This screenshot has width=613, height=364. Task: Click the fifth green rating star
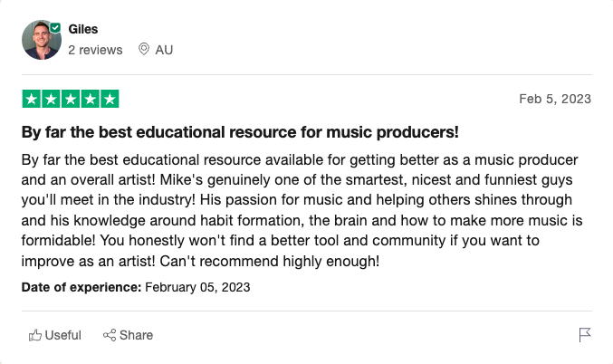[x=110, y=99]
